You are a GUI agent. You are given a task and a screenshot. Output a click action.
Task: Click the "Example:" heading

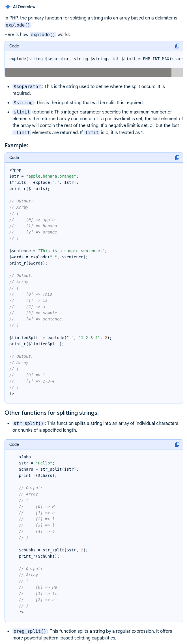(x=16, y=145)
